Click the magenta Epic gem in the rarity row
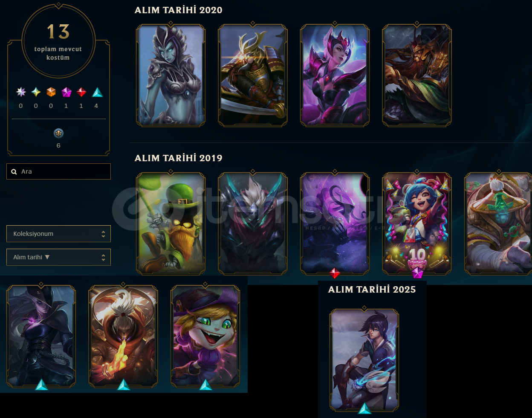 pyautogui.click(x=66, y=92)
